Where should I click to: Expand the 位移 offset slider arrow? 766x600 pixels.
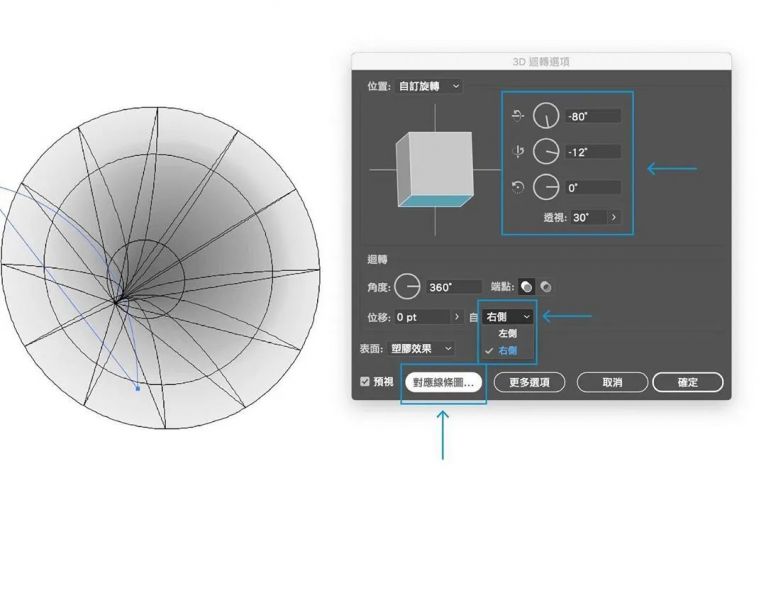coord(455,317)
